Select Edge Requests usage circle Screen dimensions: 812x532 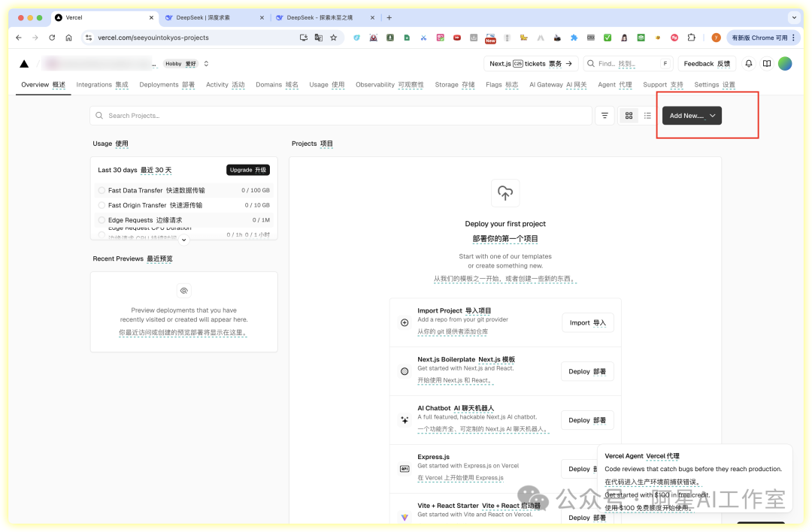(101, 220)
